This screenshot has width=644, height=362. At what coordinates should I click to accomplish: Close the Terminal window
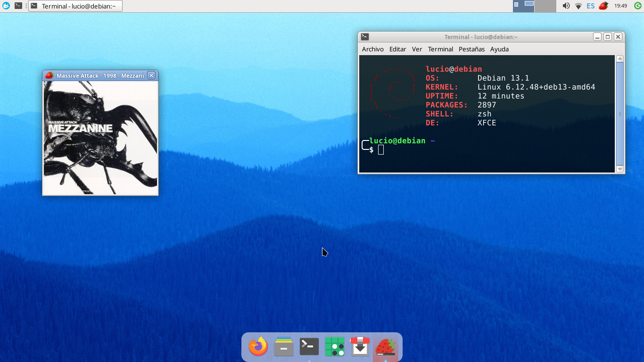coord(618,37)
